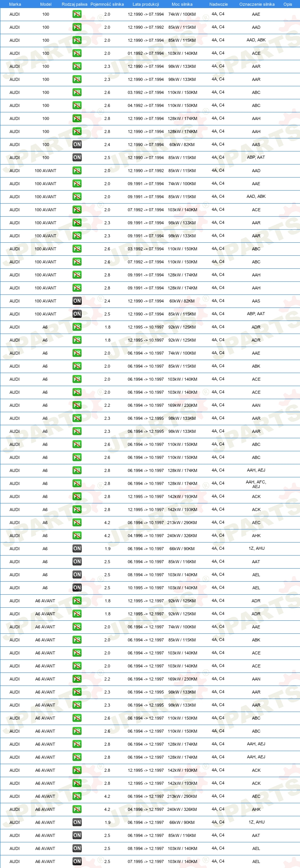Click petrol icon in Audi 100 2.6 03.1992 row
Screen dimensions: 300x868
click(77, 92)
